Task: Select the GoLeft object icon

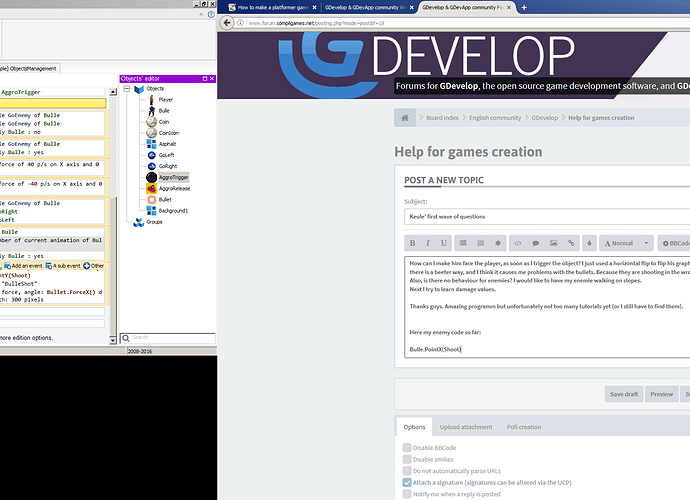Action: click(151, 155)
